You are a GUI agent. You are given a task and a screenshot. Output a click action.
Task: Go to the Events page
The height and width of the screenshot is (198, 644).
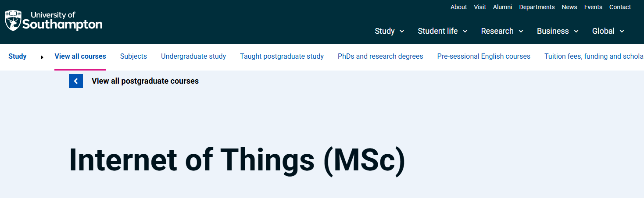[x=593, y=7]
